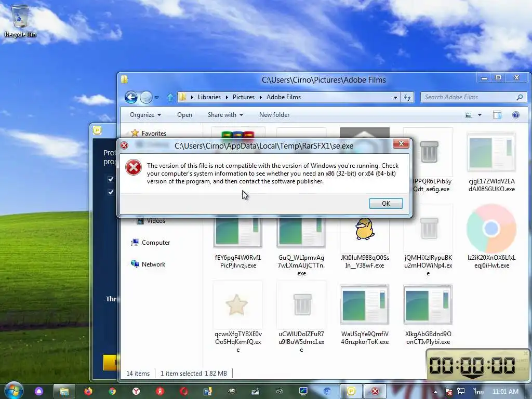Select file GuQ_WLIpmvAg7wLXmAUjCTTn.exe
The height and width of the screenshot is (399, 532).
(x=301, y=246)
